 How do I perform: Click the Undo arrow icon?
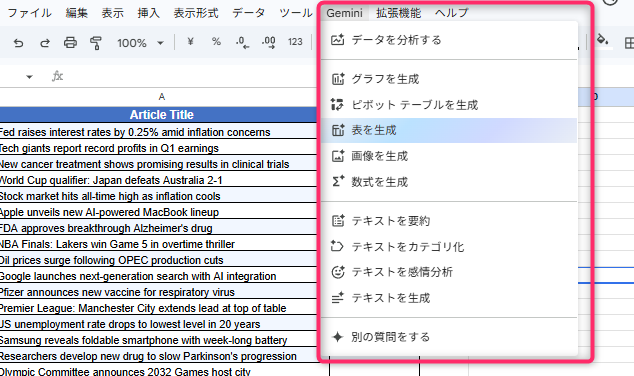18,42
